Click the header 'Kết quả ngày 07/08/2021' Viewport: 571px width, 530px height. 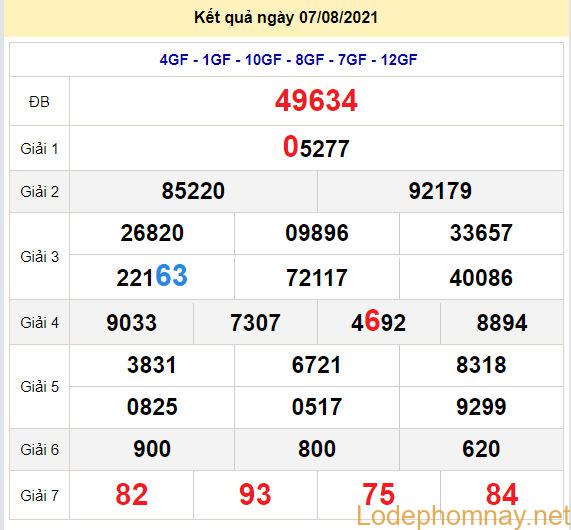[286, 17]
